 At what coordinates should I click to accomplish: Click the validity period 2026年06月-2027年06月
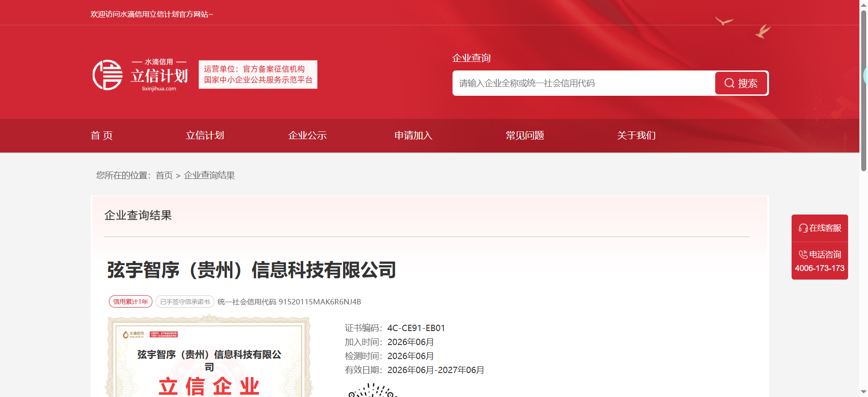pos(436,370)
